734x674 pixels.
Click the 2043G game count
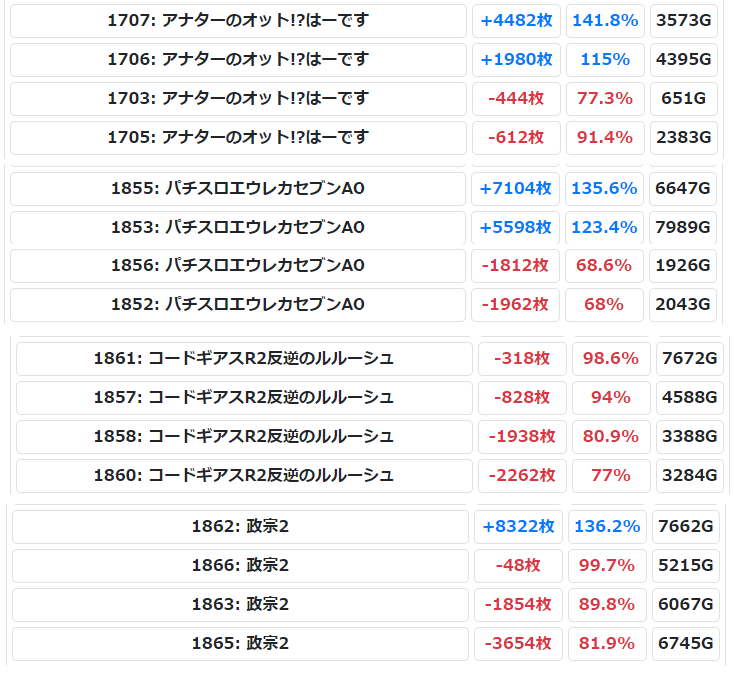tap(683, 305)
